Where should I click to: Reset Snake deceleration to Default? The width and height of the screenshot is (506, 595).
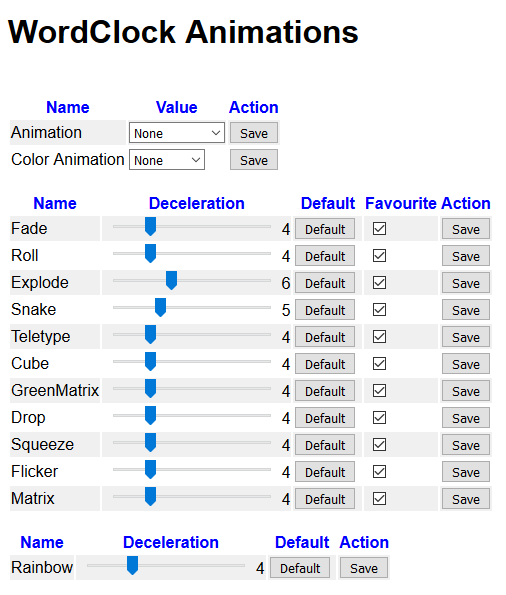325,310
